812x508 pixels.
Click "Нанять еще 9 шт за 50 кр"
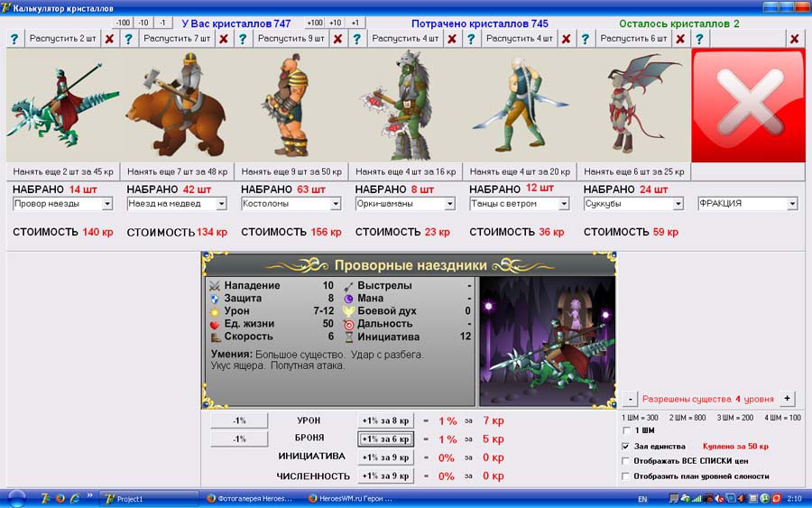pos(291,171)
